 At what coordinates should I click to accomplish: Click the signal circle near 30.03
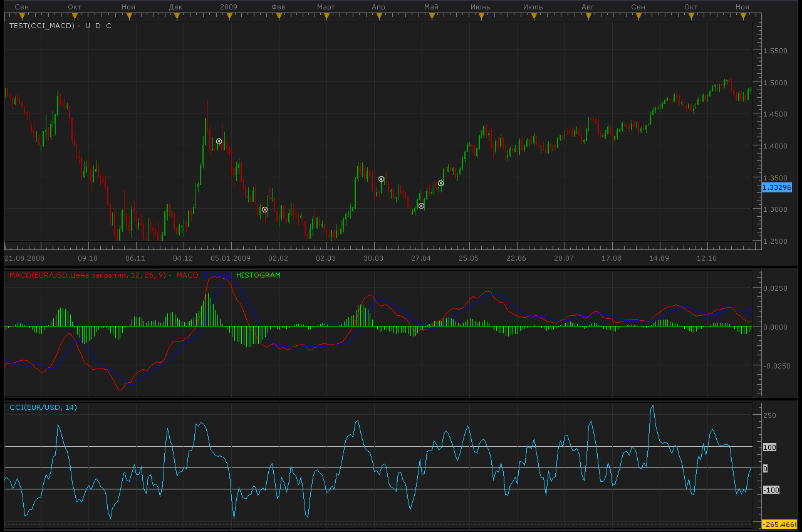(381, 179)
